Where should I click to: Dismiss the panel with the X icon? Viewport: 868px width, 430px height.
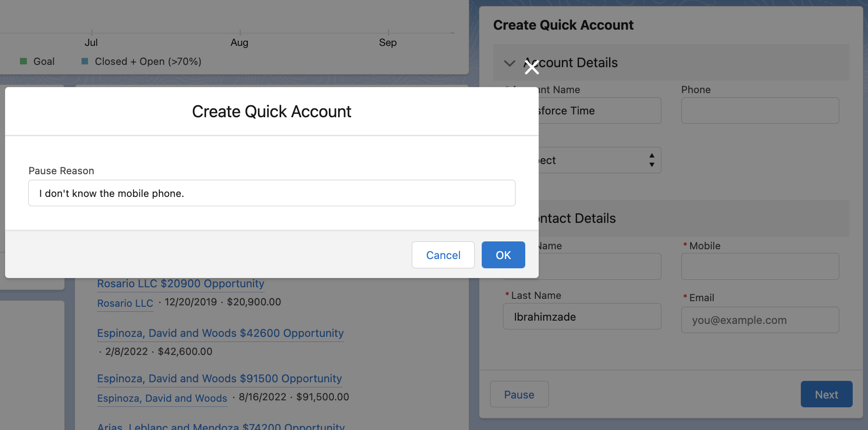coord(531,67)
